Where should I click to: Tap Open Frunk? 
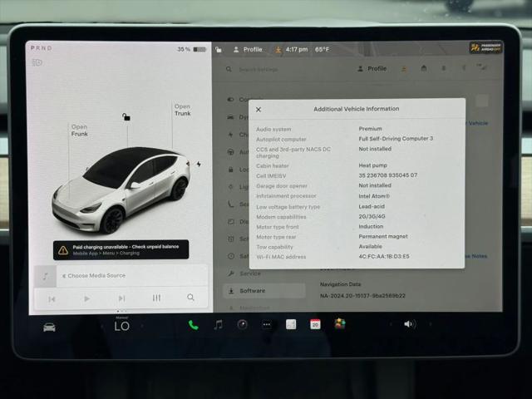pos(80,131)
